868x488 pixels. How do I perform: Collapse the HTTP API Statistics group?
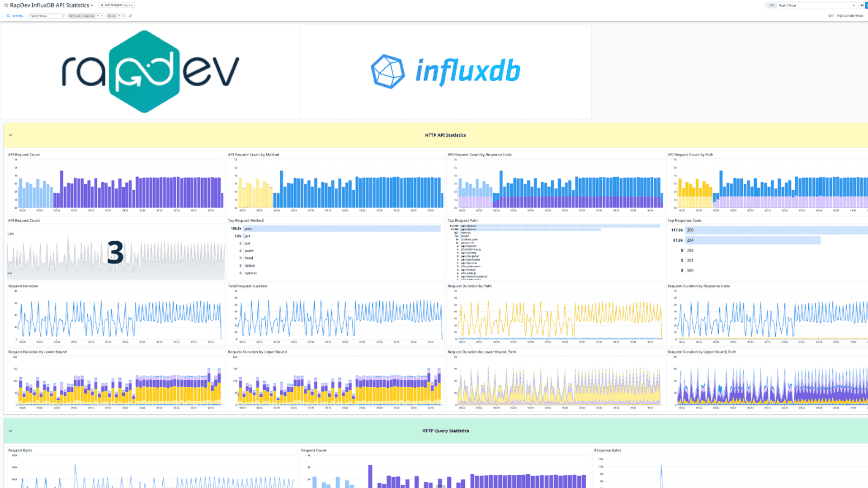(x=10, y=135)
